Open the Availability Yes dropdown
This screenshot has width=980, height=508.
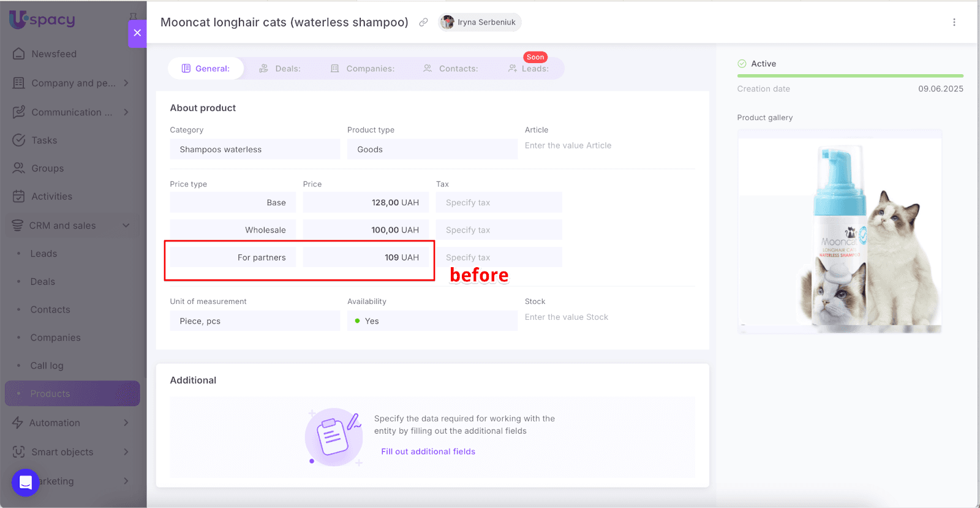(x=432, y=321)
